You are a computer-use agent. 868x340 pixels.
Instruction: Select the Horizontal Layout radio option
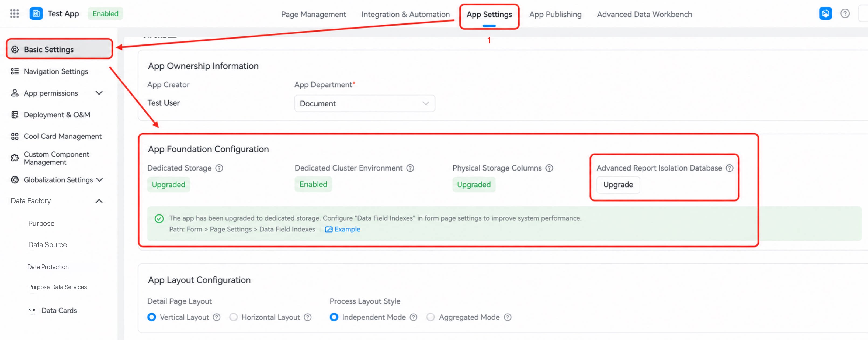233,317
